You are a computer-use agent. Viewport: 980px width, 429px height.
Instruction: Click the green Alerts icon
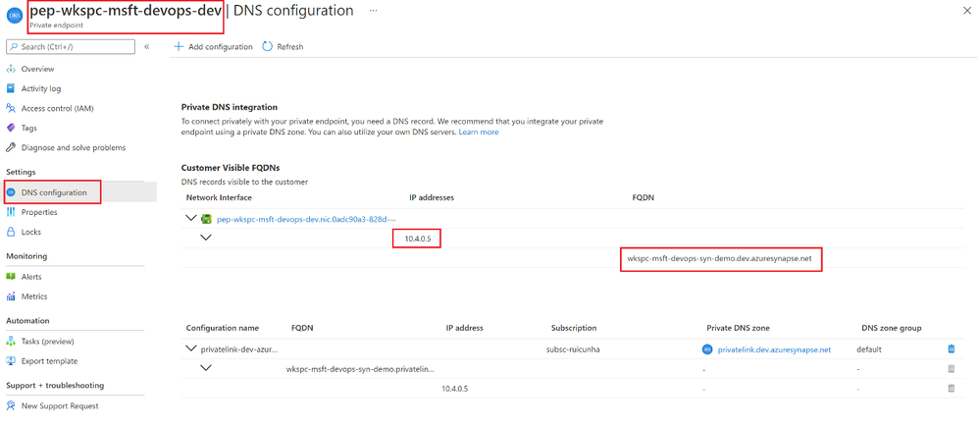pyautogui.click(x=11, y=277)
